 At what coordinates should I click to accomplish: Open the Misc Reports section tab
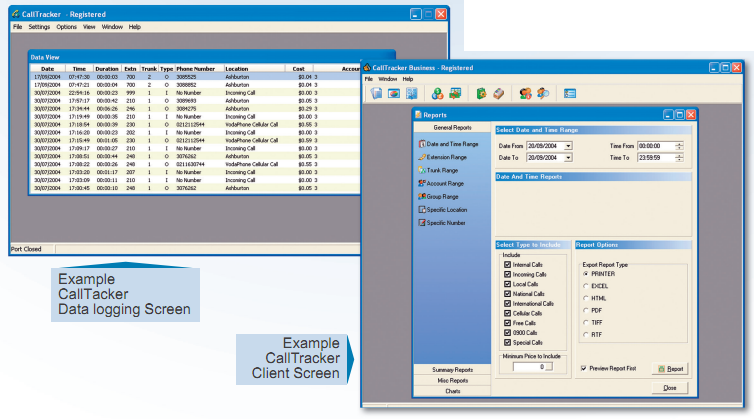[452, 381]
